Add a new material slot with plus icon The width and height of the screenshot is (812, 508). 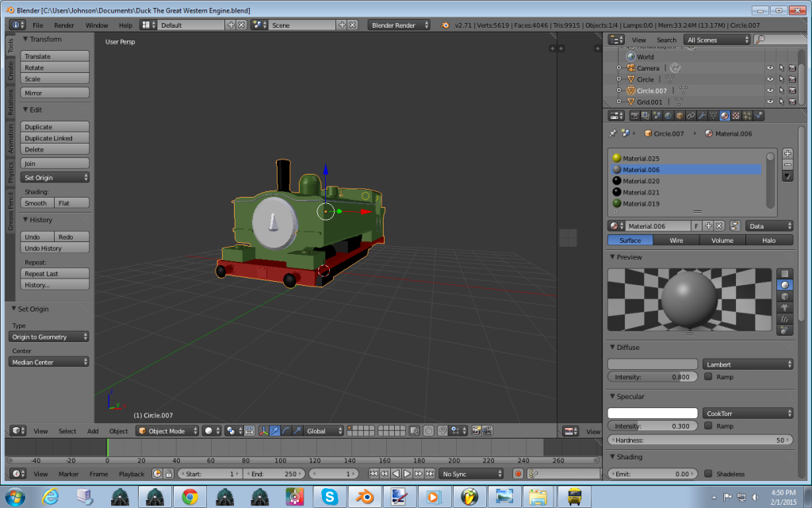(787, 153)
